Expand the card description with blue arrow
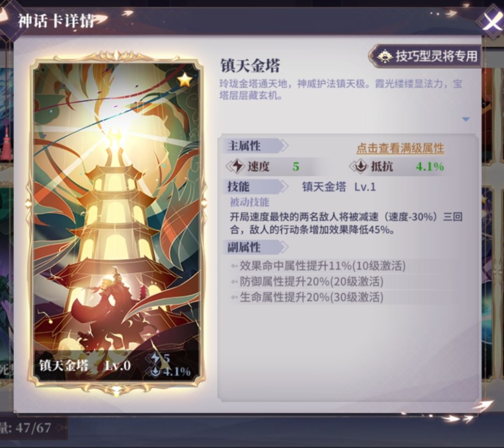Image resolution: width=504 pixels, height=448 pixels. (466, 119)
